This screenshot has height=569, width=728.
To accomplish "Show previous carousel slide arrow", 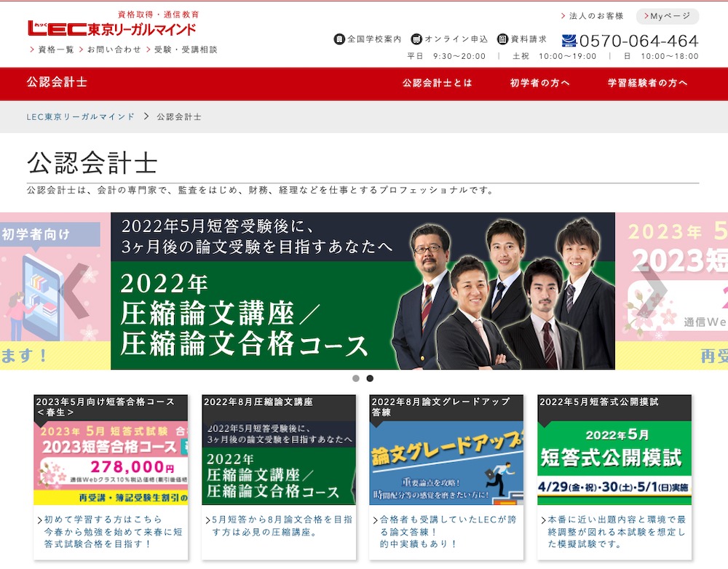I will [x=74, y=290].
